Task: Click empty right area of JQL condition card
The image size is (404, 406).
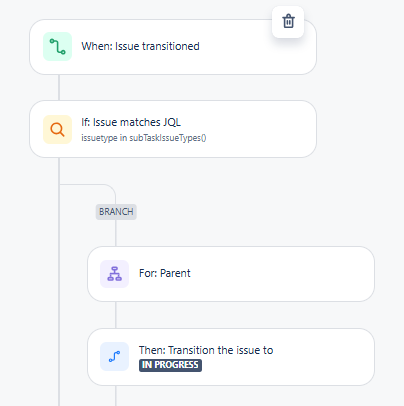Action: coord(260,129)
